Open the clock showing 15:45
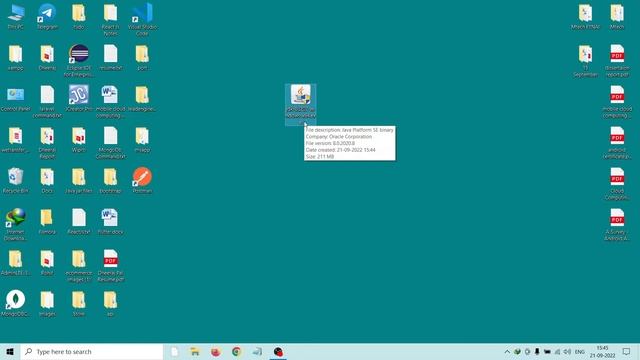640x360 pixels. pos(602,351)
